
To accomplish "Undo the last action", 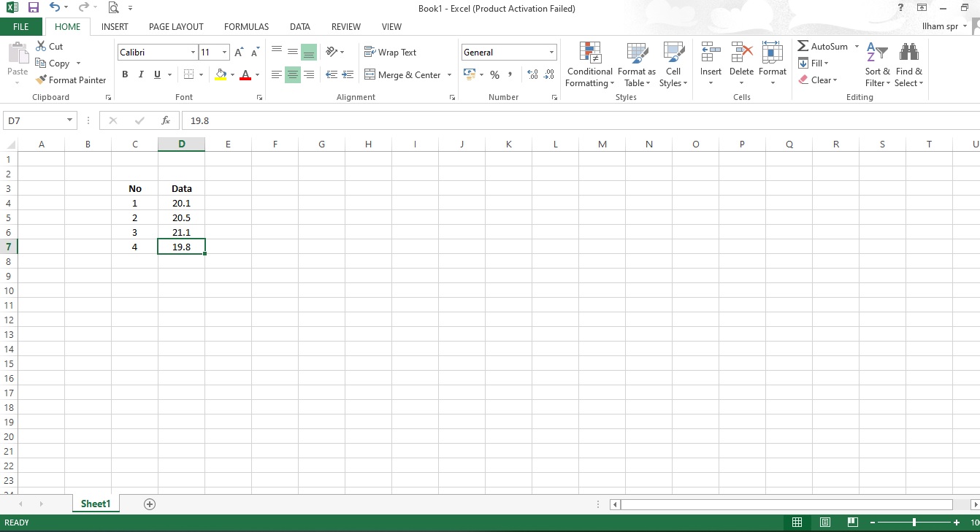I will click(x=55, y=7).
